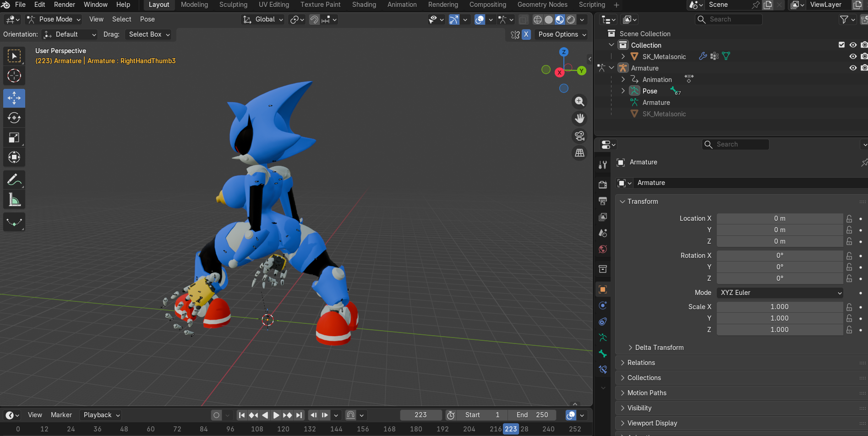Open the Render menu

click(x=65, y=5)
